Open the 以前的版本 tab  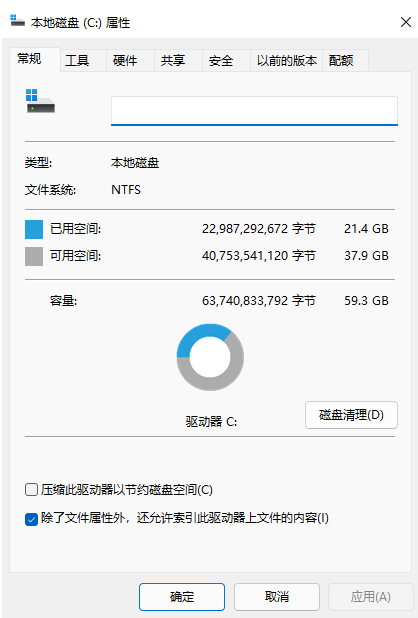click(x=286, y=60)
